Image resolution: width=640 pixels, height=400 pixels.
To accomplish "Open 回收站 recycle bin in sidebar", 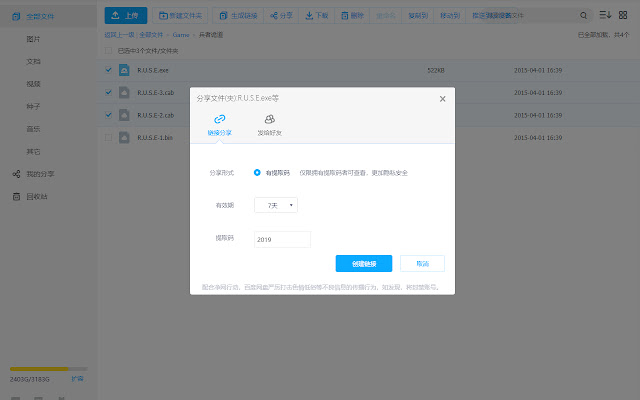I will coord(36,196).
